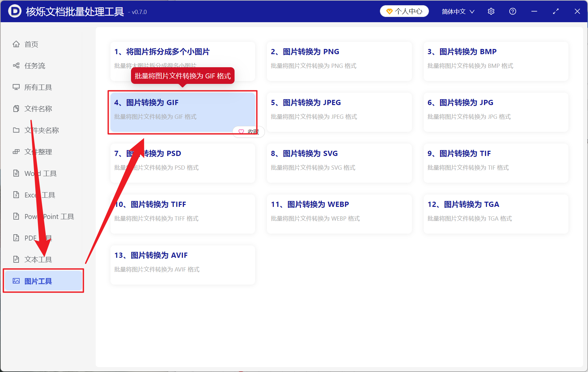
Task: Click the monitor icon for 所有工具
Action: 16,87
